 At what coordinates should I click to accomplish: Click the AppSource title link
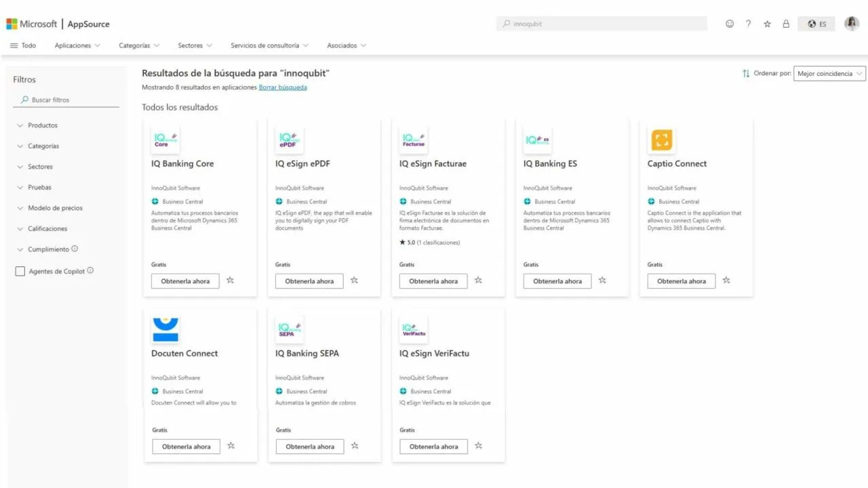coord(88,24)
